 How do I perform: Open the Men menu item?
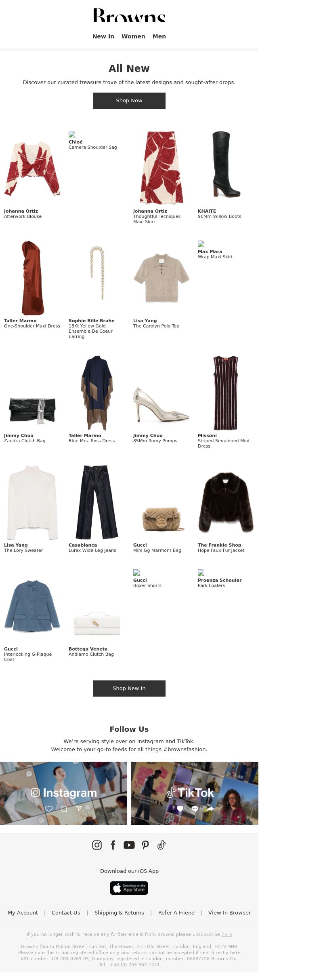click(x=159, y=36)
